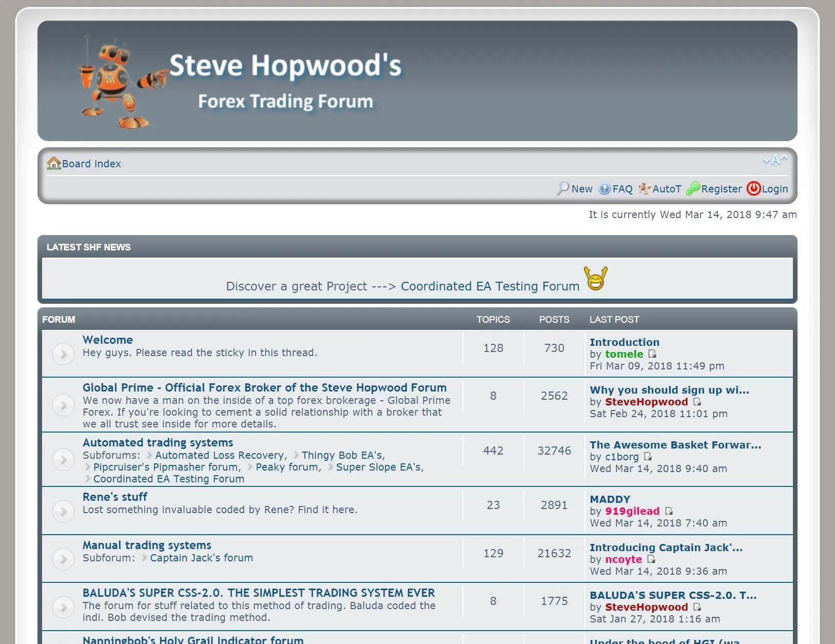The width and height of the screenshot is (835, 644).
Task: Click the red Login power icon
Action: click(753, 189)
